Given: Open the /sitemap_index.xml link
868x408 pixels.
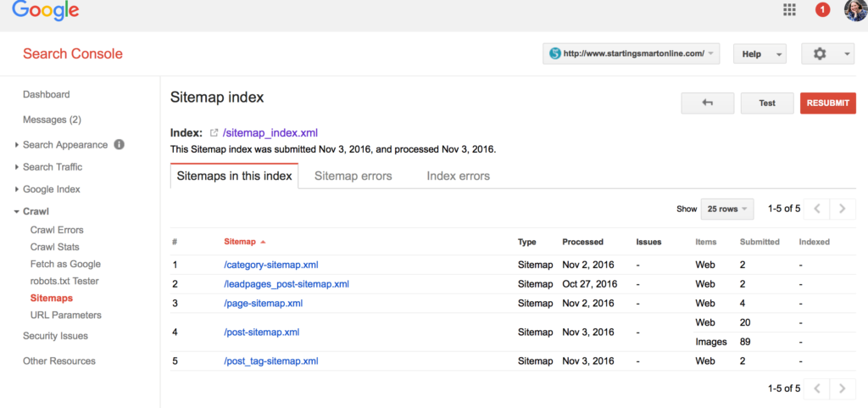Looking at the screenshot, I should tap(270, 133).
